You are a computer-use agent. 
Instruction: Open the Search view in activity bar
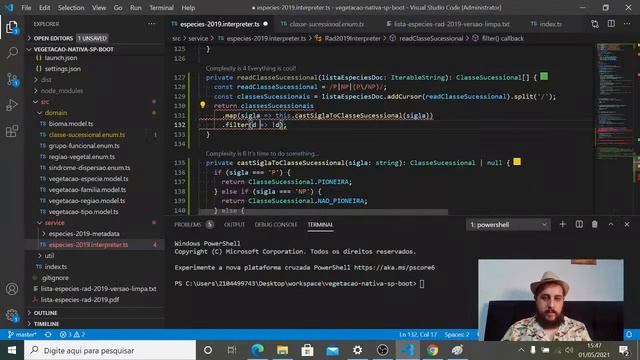tap(12, 53)
